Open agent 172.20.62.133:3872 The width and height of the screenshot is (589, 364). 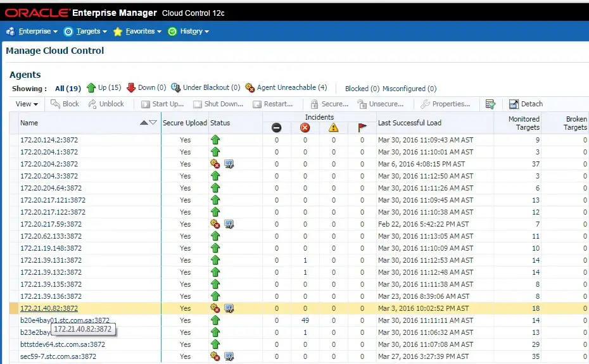[x=51, y=236]
